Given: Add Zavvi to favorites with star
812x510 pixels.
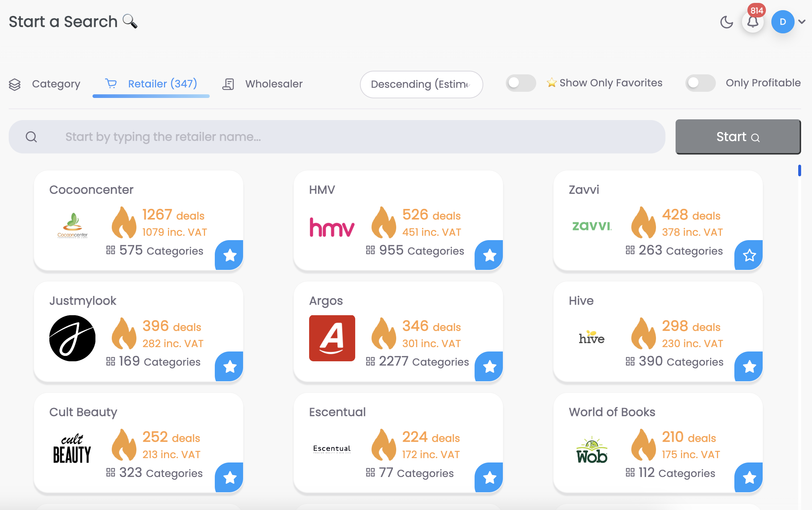Looking at the screenshot, I should coord(749,255).
